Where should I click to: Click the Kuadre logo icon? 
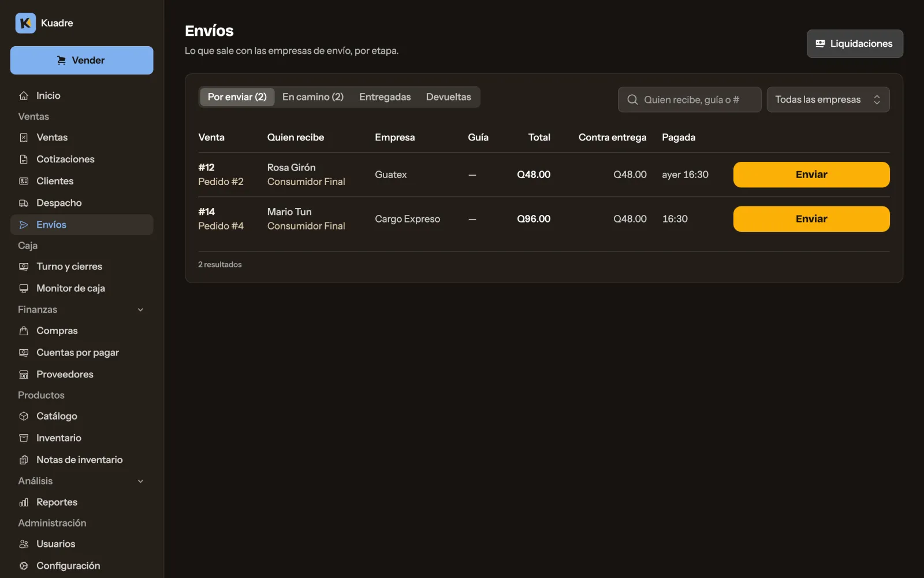click(25, 23)
